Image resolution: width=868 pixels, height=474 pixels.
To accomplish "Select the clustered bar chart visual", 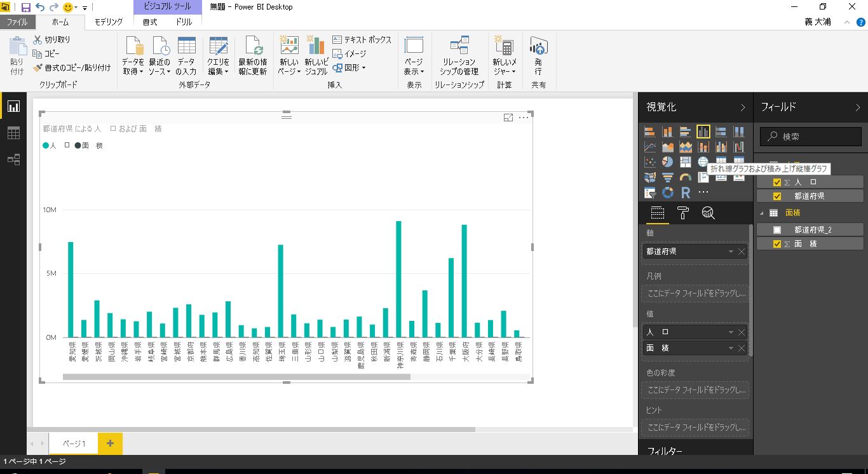I will tap(685, 132).
